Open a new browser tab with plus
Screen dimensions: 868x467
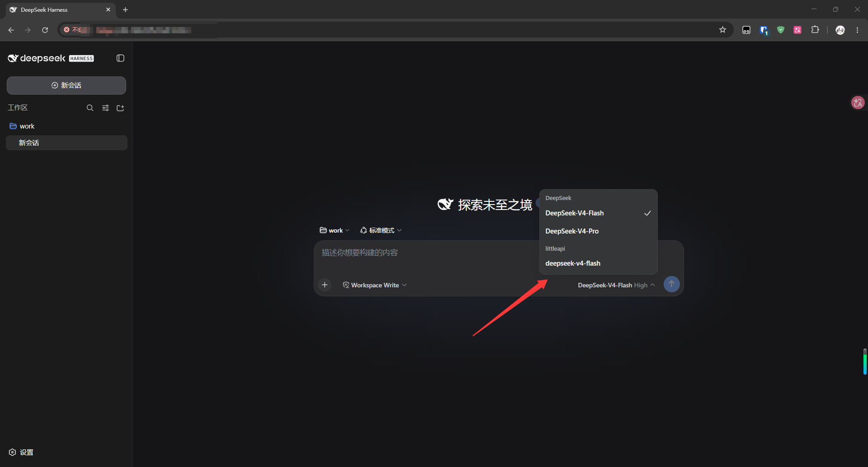pos(125,10)
